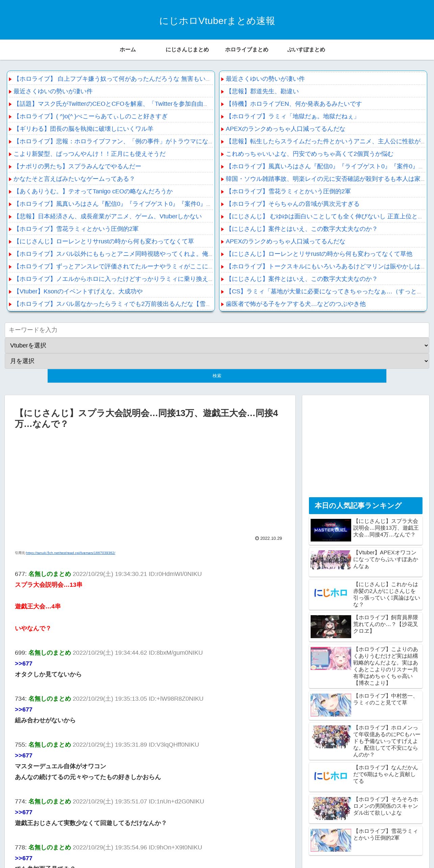The width and height of the screenshot is (434, 868).
Task: Open ranking text これからは赤髪の2人
Action: (x=387, y=595)
